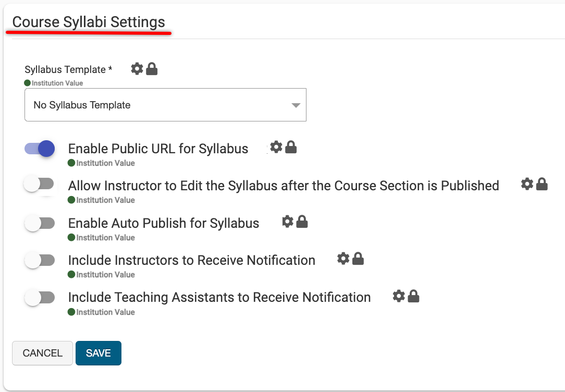Image resolution: width=565 pixels, height=392 pixels.
Task: Click the SAVE button
Action: point(99,353)
